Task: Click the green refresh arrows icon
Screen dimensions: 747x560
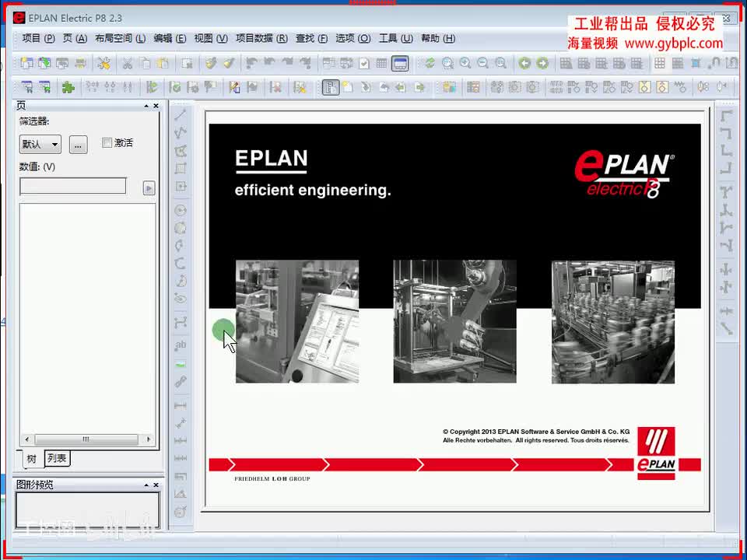Action: point(430,63)
